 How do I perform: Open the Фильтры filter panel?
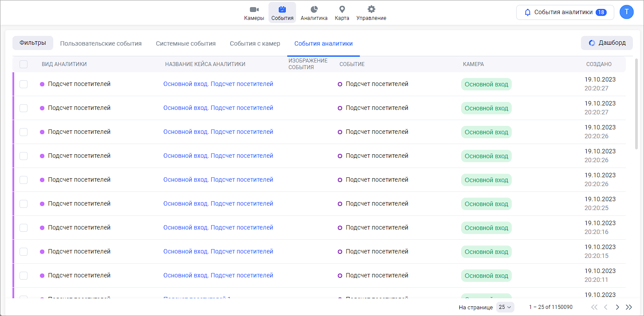[33, 43]
